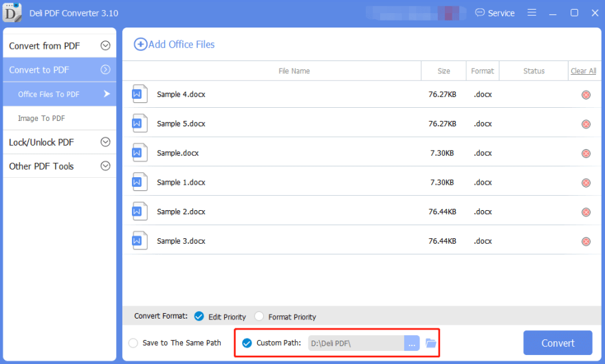The height and width of the screenshot is (364, 605).
Task: Open the Service chat icon
Action: [x=480, y=13]
